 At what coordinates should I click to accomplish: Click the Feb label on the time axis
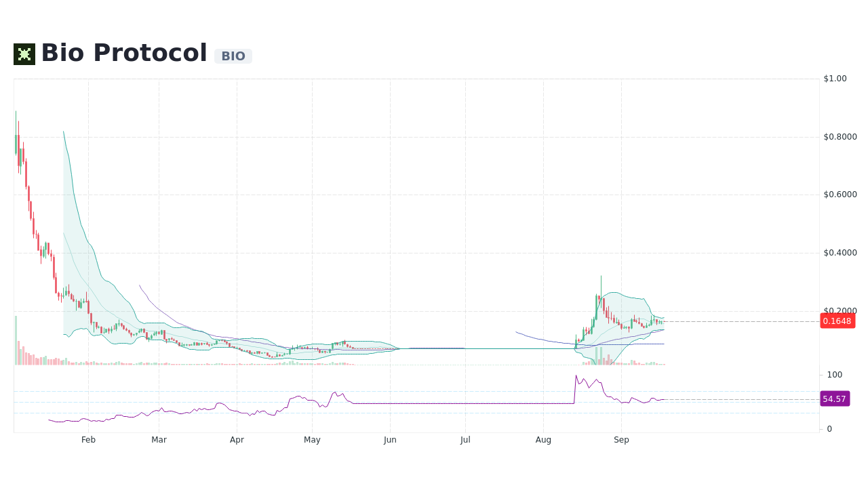coord(88,439)
